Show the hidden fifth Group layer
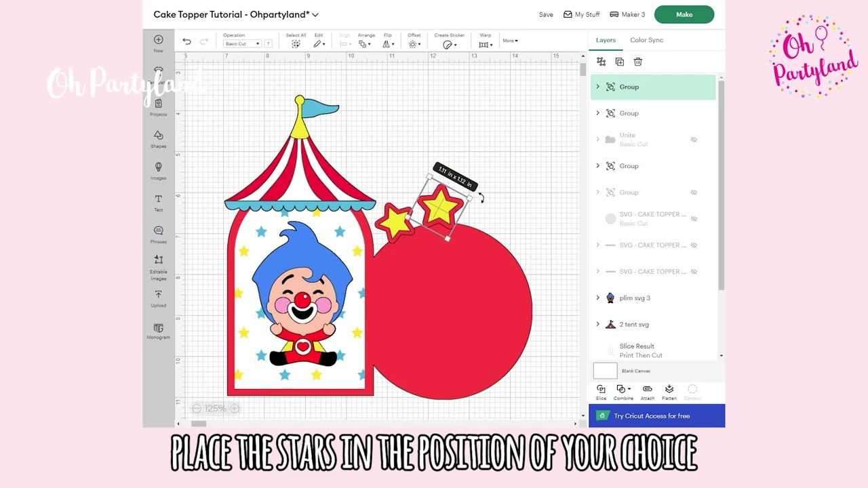This screenshot has height=488, width=868. [694, 192]
